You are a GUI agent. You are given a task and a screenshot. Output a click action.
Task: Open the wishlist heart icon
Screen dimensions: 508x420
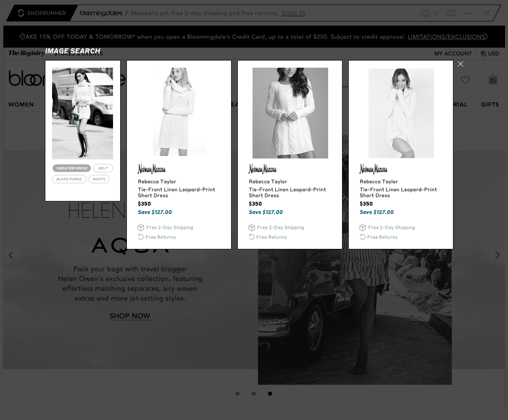465,80
